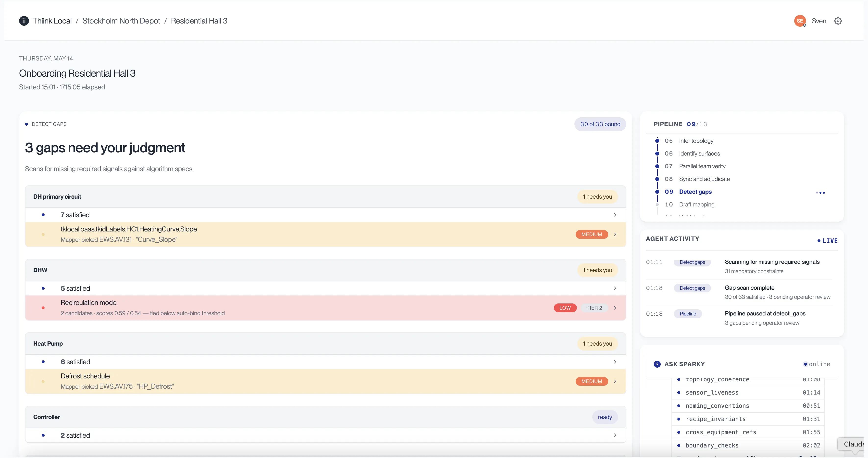This screenshot has width=868, height=458.
Task: Expand the 7 satisfied row
Action: click(x=325, y=215)
